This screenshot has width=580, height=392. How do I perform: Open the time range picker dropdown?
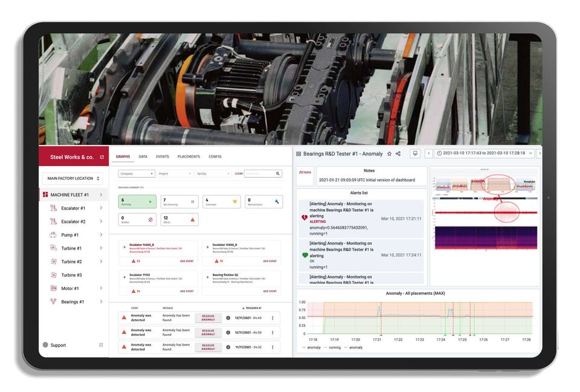coord(484,153)
